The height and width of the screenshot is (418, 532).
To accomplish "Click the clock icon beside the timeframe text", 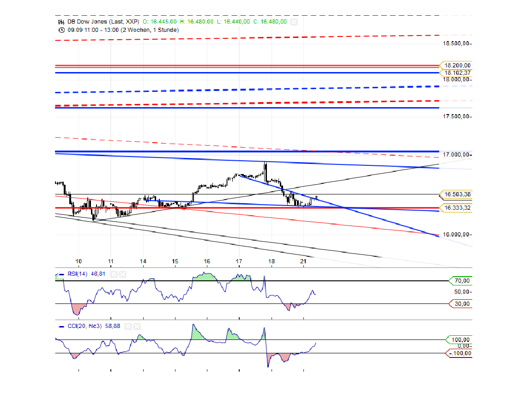I will click(61, 29).
